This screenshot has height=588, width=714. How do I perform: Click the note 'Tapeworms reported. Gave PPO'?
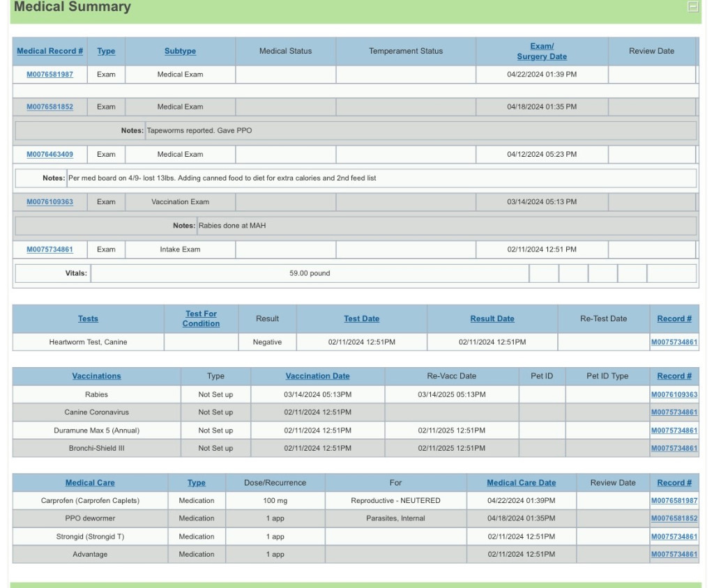click(x=199, y=130)
